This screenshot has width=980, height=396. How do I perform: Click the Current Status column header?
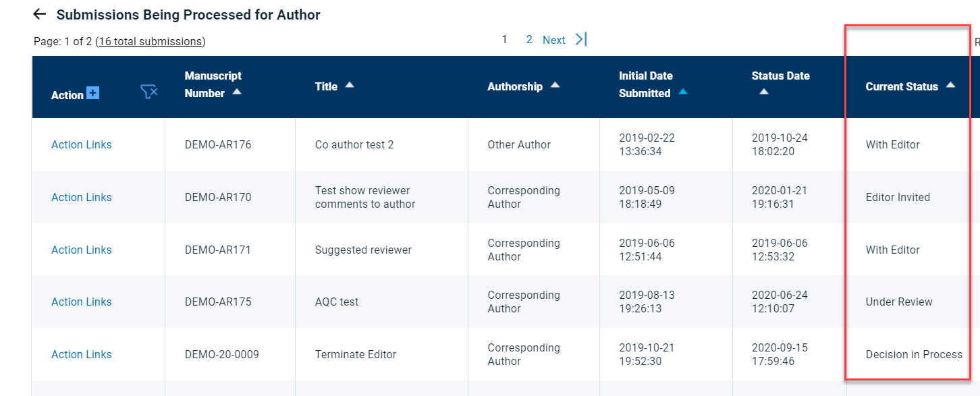click(902, 86)
